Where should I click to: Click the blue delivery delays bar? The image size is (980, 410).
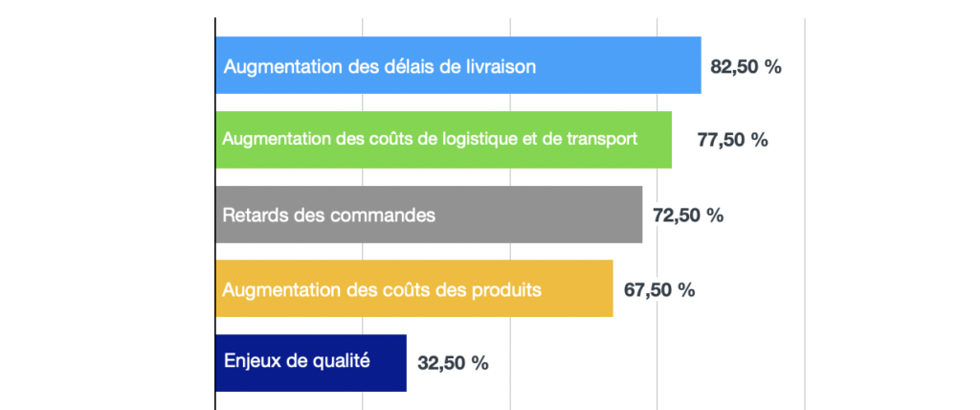622,65
